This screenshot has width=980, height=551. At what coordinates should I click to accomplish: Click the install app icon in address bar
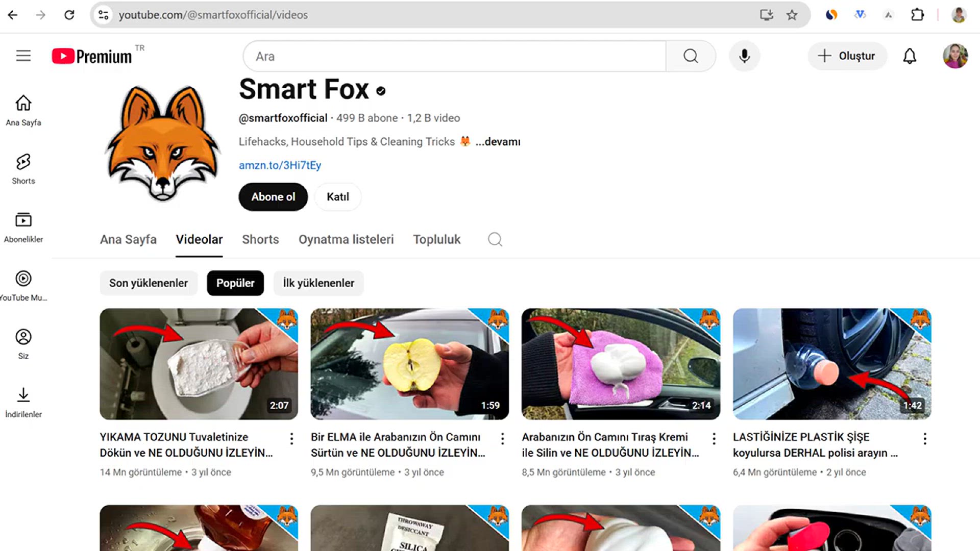(767, 15)
